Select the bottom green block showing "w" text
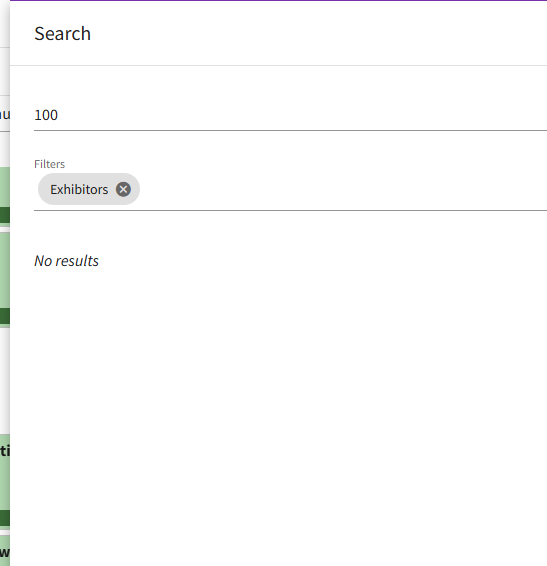The height and width of the screenshot is (566, 547). 5,551
